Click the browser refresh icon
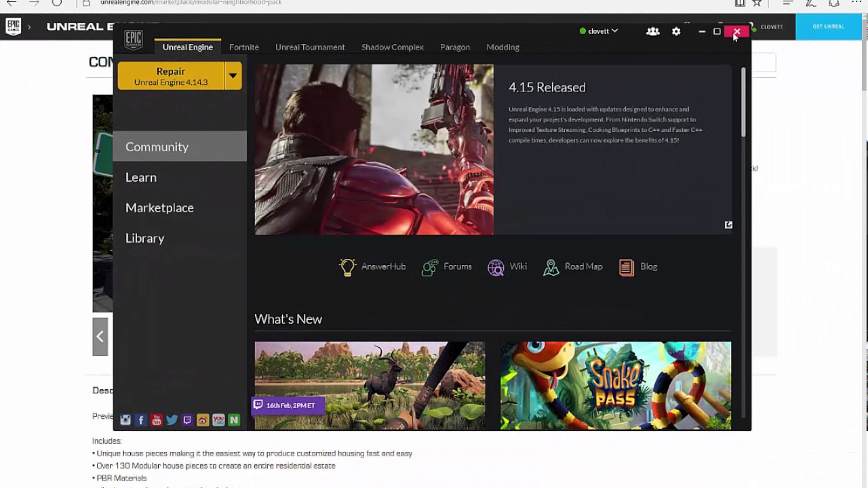Screen dimensions: 868x488 pos(57,3)
